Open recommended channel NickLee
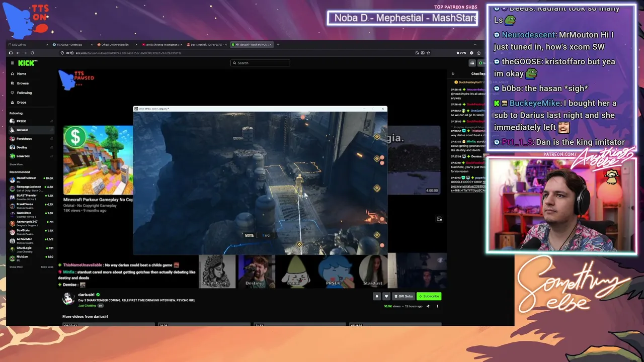Image resolution: width=644 pixels, height=362 pixels. pos(31,257)
